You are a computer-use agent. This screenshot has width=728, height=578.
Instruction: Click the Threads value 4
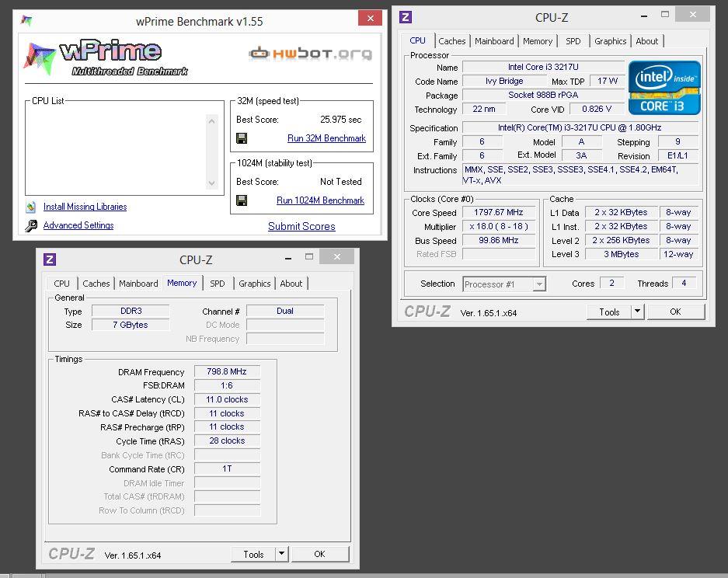point(684,284)
